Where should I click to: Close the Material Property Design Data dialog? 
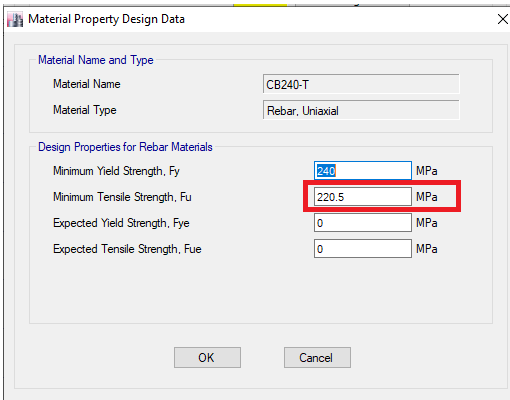point(503,19)
